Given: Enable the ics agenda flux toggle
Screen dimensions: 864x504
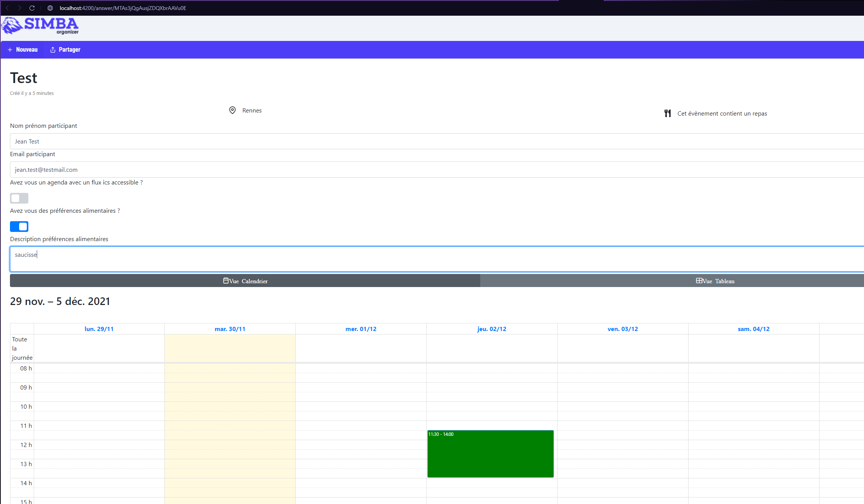Looking at the screenshot, I should 19,198.
